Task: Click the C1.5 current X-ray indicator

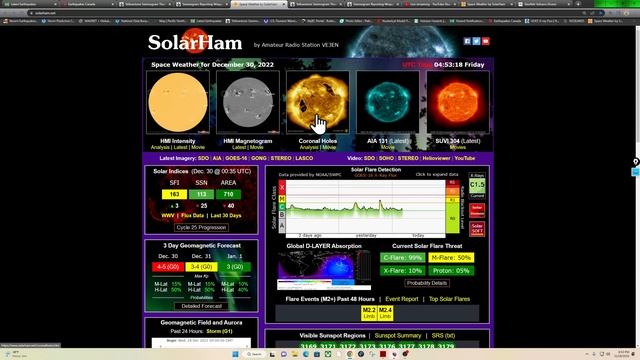Action: [x=477, y=185]
